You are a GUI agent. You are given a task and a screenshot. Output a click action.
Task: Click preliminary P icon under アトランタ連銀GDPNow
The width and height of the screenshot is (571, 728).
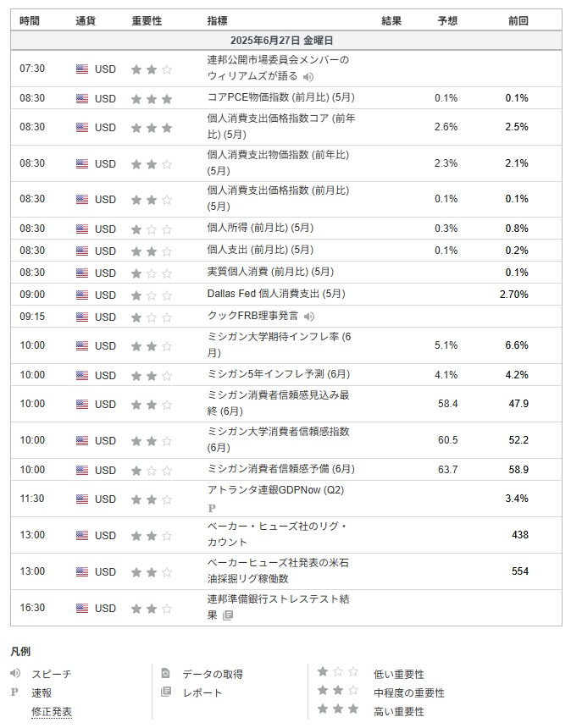(212, 508)
